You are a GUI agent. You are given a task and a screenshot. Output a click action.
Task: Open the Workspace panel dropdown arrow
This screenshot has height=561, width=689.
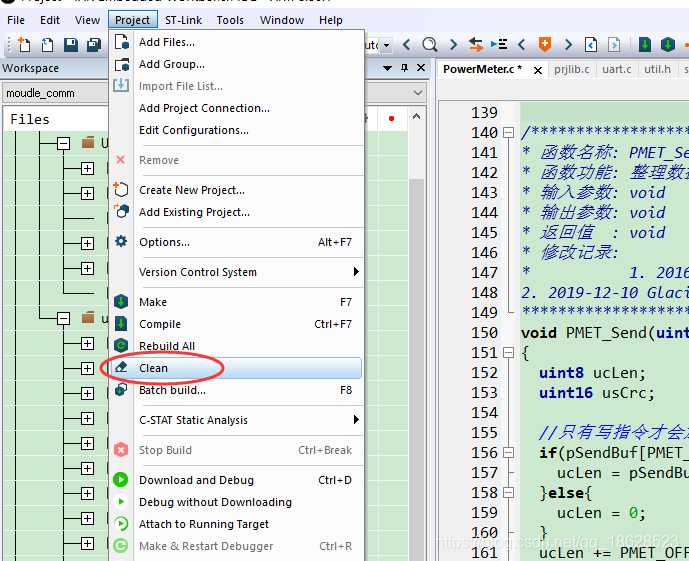[x=388, y=68]
